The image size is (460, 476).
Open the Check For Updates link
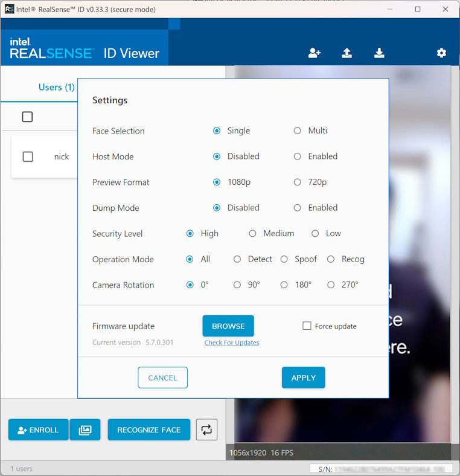point(231,343)
